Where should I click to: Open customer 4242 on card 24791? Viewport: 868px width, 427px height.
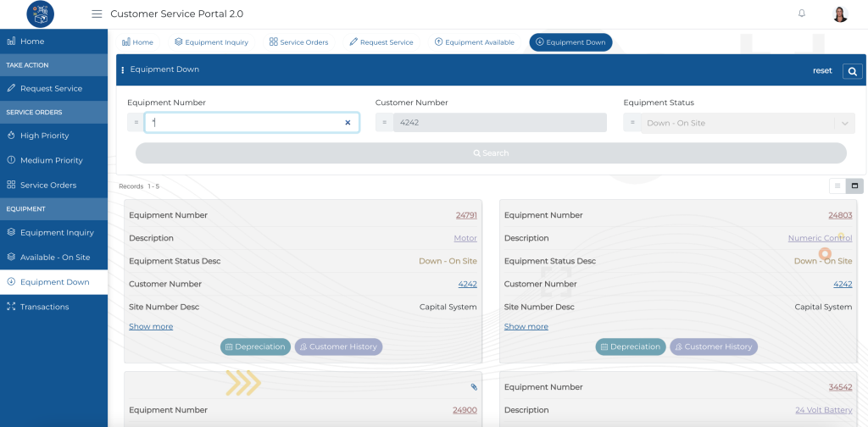coord(468,285)
